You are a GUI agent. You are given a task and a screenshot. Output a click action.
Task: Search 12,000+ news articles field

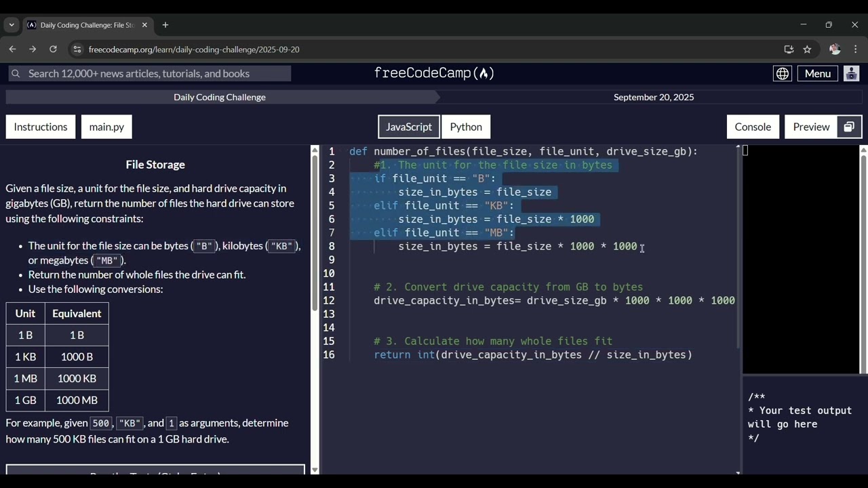tap(150, 73)
